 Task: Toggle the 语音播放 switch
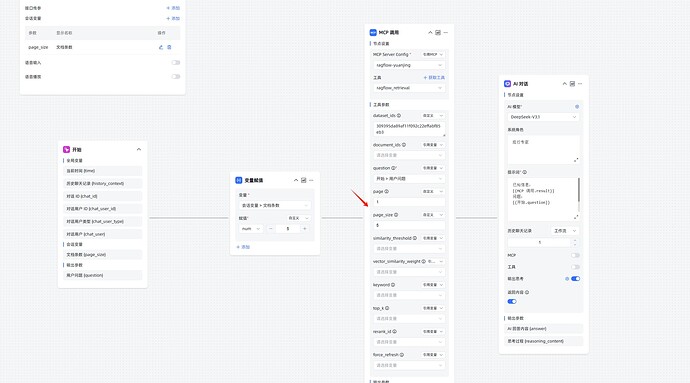pyautogui.click(x=176, y=77)
